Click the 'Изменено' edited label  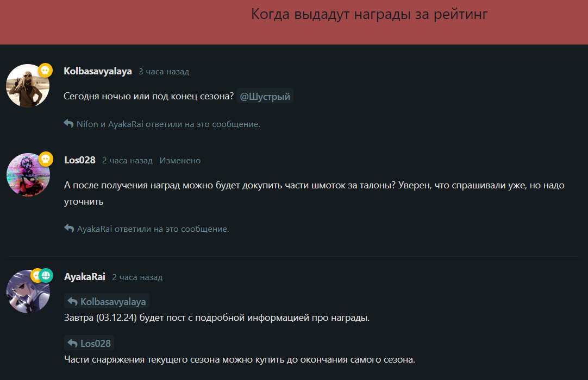180,161
